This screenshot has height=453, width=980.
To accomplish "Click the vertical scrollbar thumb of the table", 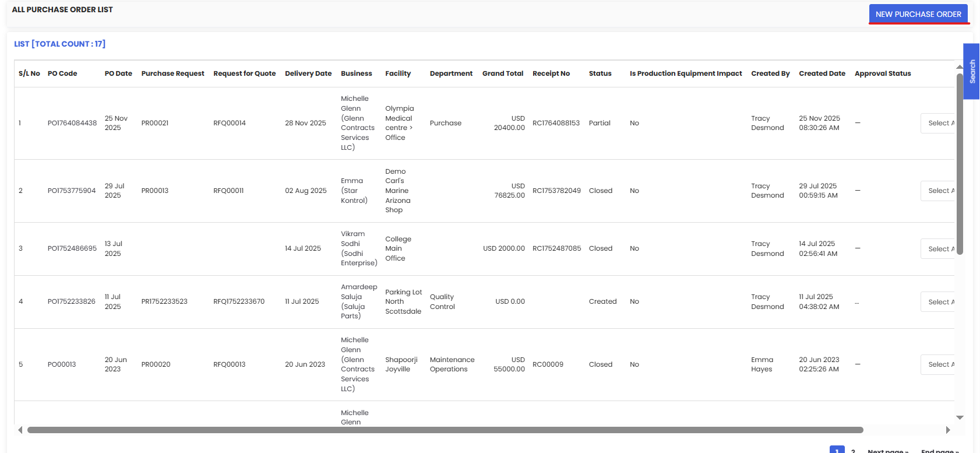I will [960, 164].
